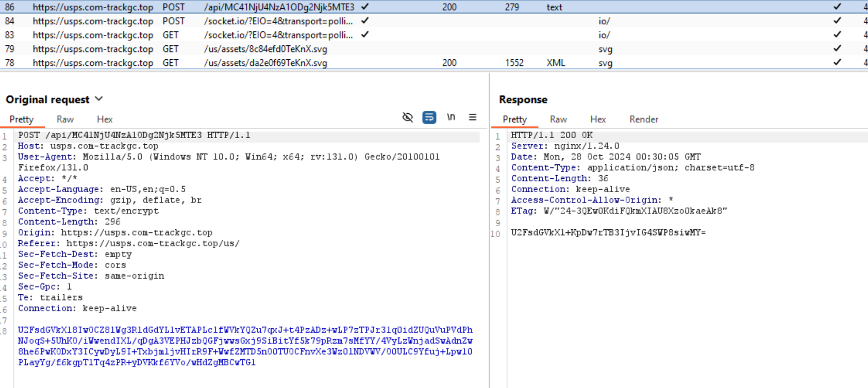Image resolution: width=868 pixels, height=388 pixels.
Task: Select row 84 POST socket.io request
Action: pos(278,21)
